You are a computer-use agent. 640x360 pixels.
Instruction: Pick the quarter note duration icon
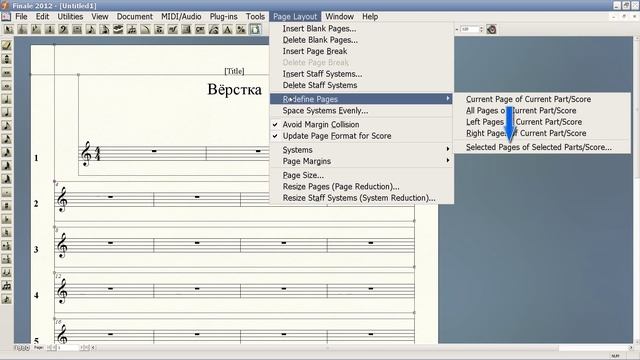pos(7,112)
